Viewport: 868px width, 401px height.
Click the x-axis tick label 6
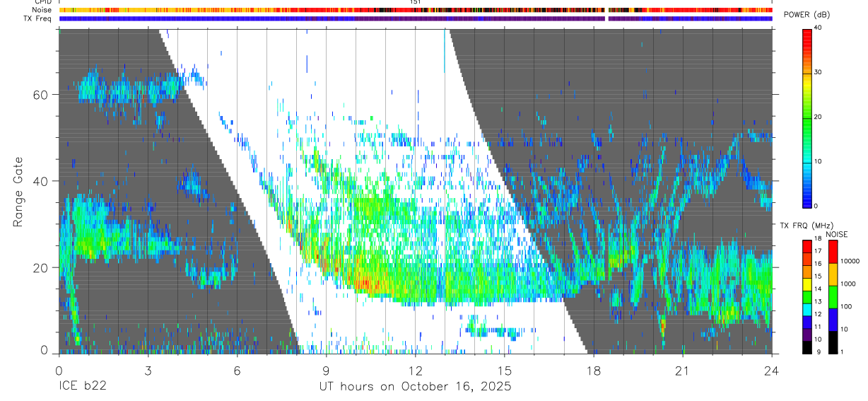pos(236,370)
